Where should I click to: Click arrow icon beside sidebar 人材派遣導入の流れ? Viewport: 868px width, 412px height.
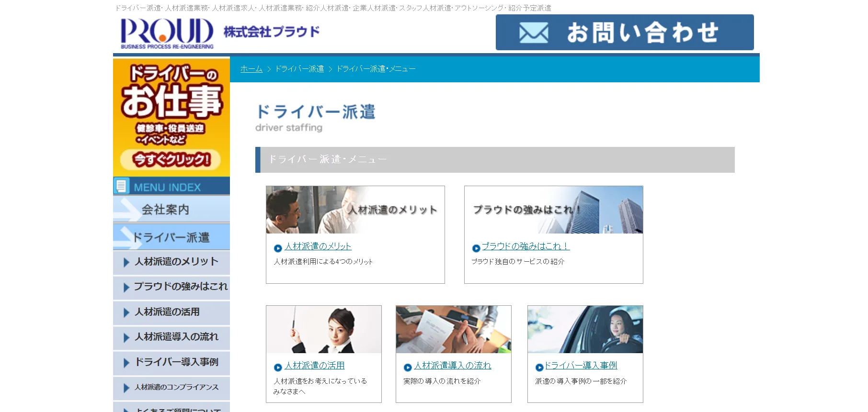click(126, 338)
